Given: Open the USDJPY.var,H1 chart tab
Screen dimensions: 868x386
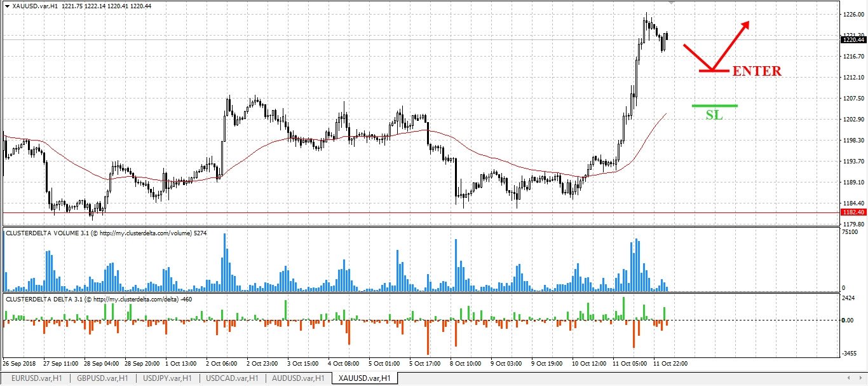Looking at the screenshot, I should point(166,378).
